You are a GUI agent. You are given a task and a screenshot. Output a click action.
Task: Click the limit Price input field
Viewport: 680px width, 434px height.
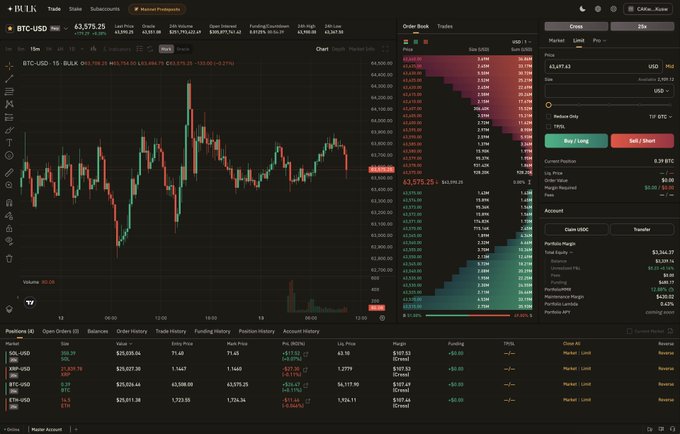tap(603, 66)
